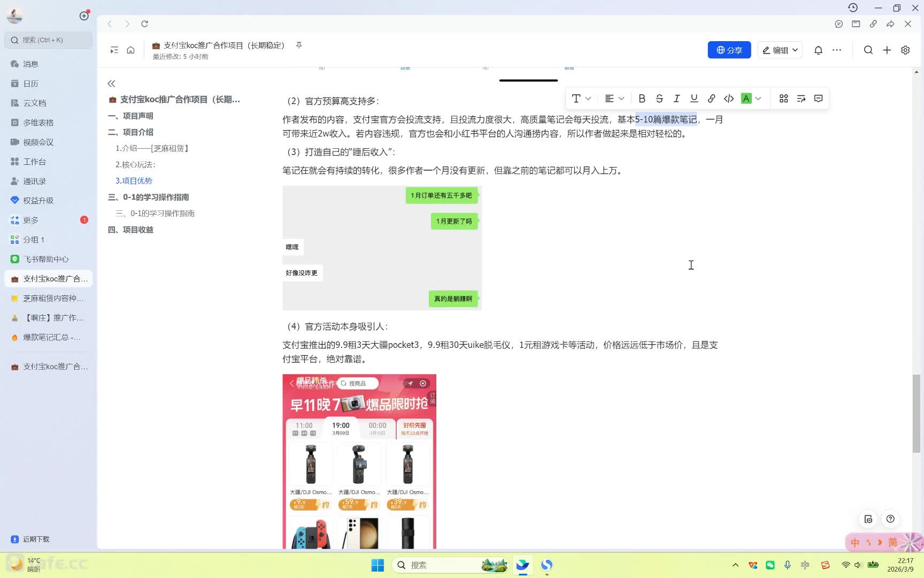Toggle the left navigation sidebar

click(x=114, y=50)
